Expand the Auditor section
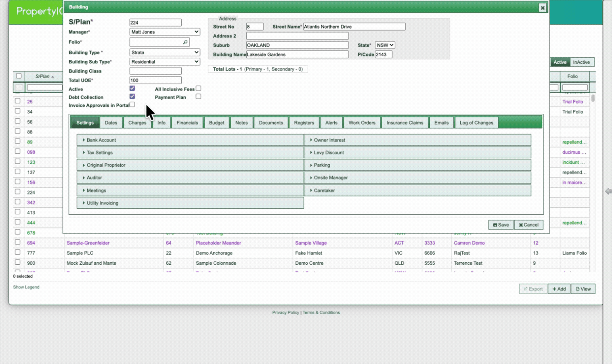Screen dimensions: 612x364 point(190,178)
